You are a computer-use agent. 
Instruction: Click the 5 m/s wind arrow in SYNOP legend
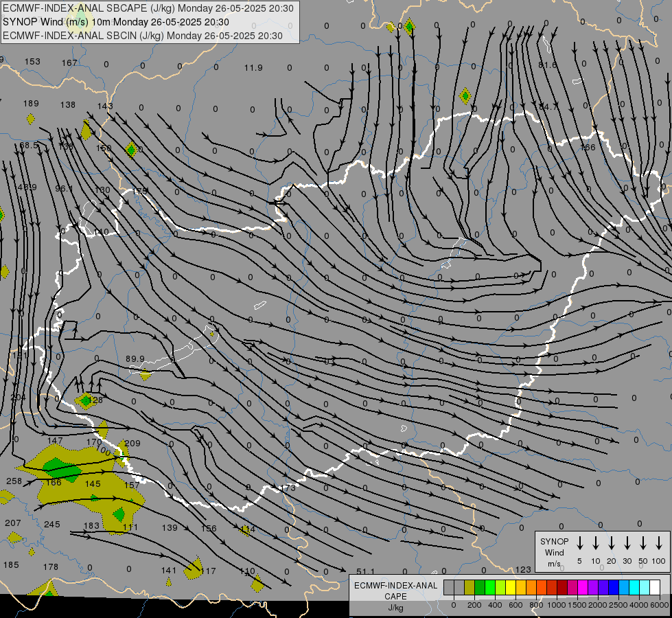(580, 543)
